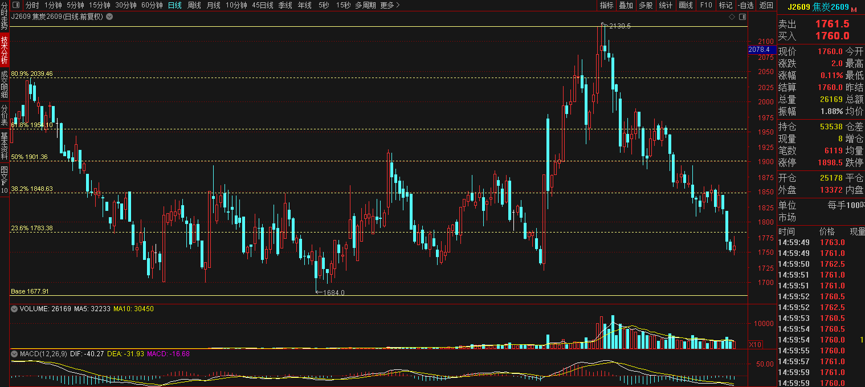Expand the 更多 periods dropdown

[x=390, y=5]
